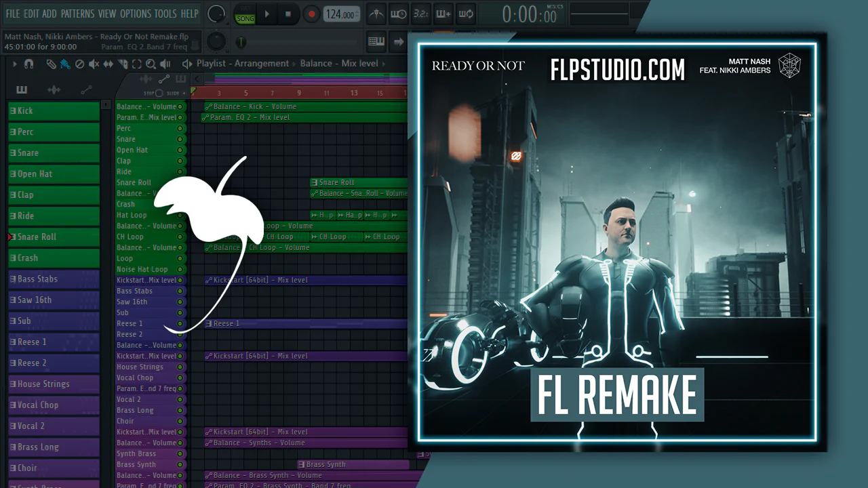The height and width of the screenshot is (488, 868).
Task: Mute the Clap playlist track
Action: [180, 161]
